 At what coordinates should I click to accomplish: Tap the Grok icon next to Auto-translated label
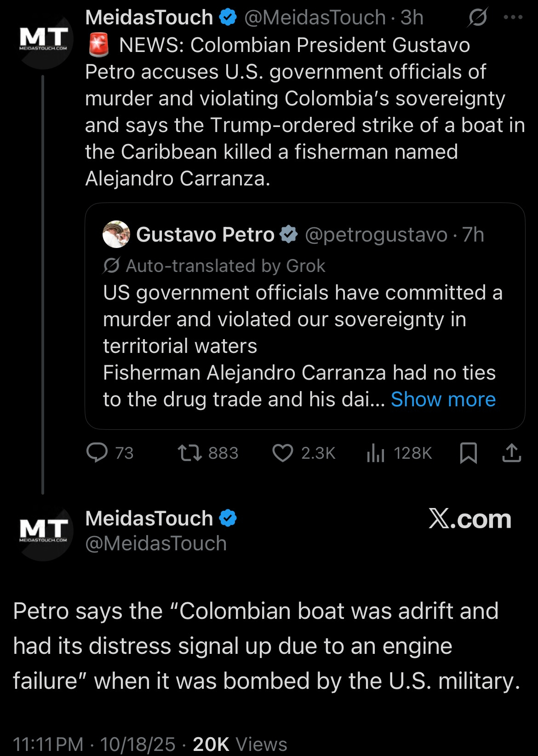click(x=112, y=265)
